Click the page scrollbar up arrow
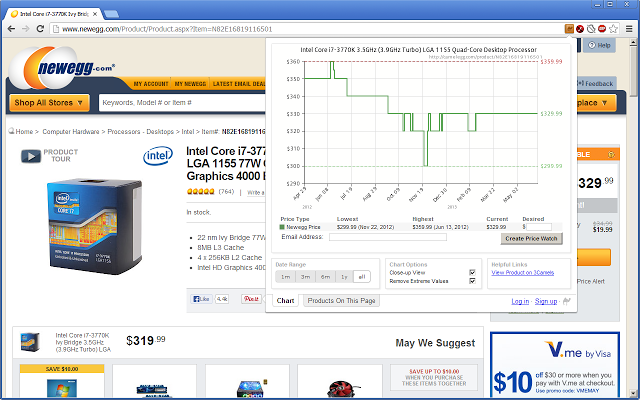Image resolution: width=640 pixels, height=400 pixels. (x=633, y=42)
